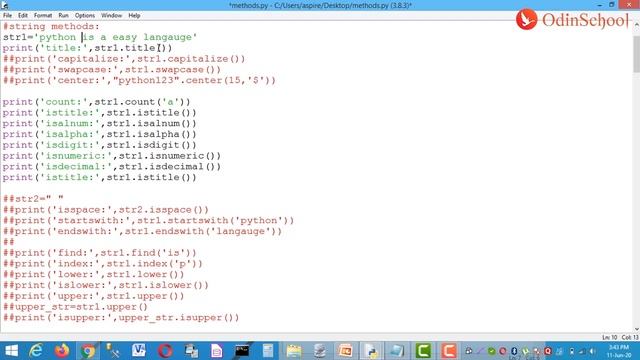The width and height of the screenshot is (640, 360).
Task: Click the commented isupper print line
Action: click(x=121, y=318)
